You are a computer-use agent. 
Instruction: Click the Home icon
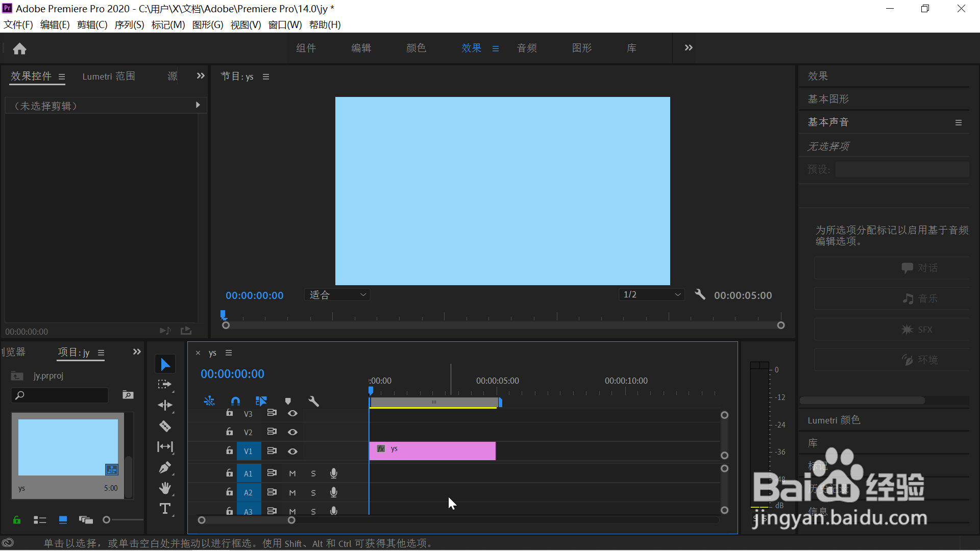(19, 48)
